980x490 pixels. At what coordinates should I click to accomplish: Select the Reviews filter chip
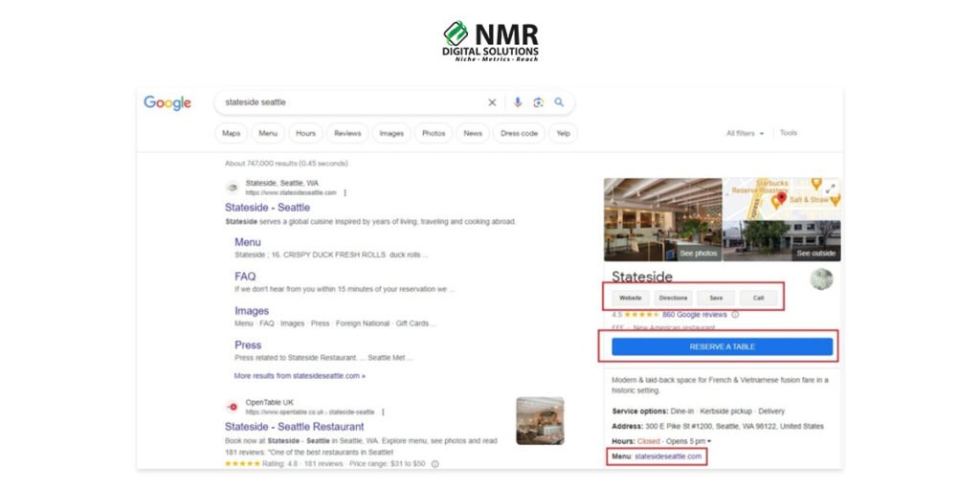[347, 133]
